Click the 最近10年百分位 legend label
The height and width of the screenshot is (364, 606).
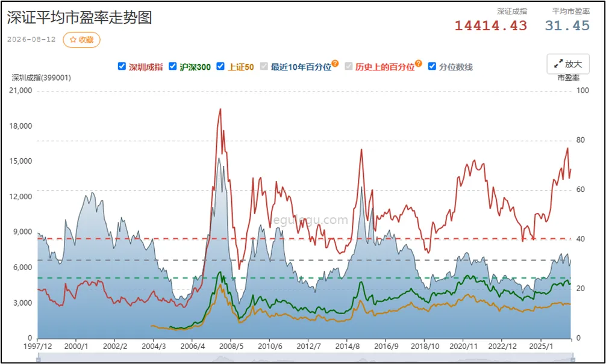pyautogui.click(x=301, y=67)
